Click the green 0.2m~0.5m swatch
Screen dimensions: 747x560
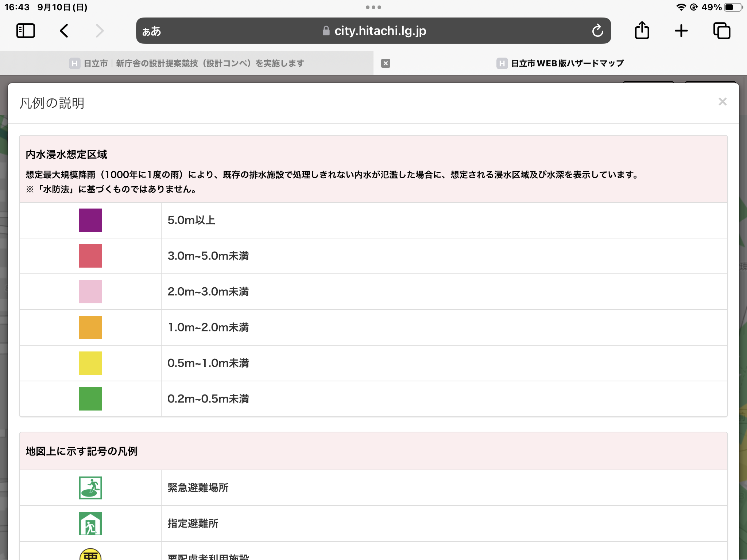90,399
